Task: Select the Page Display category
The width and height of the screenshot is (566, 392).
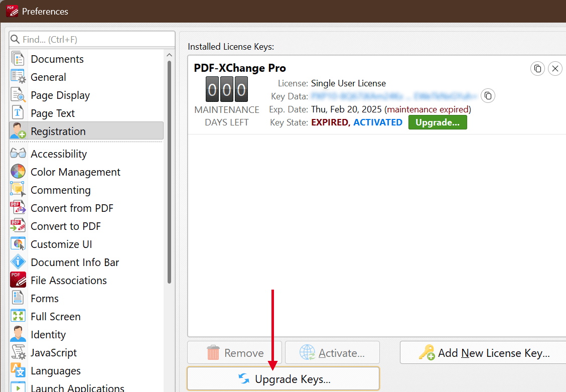Action: [86, 95]
